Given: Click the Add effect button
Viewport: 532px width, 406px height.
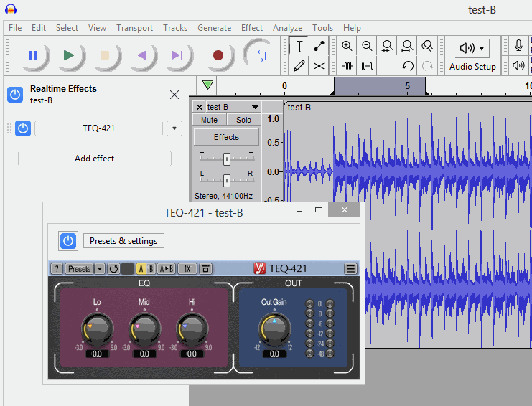Looking at the screenshot, I should point(95,159).
